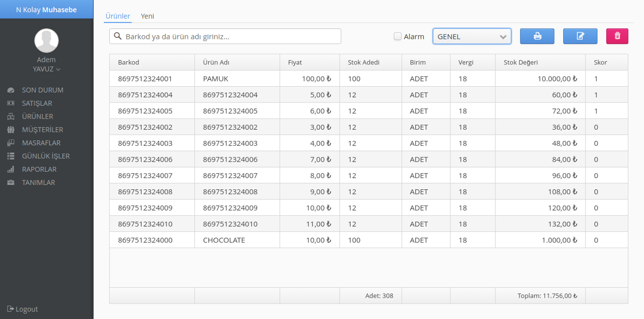Click the Logout link
The width and height of the screenshot is (644, 319).
pyautogui.click(x=23, y=309)
